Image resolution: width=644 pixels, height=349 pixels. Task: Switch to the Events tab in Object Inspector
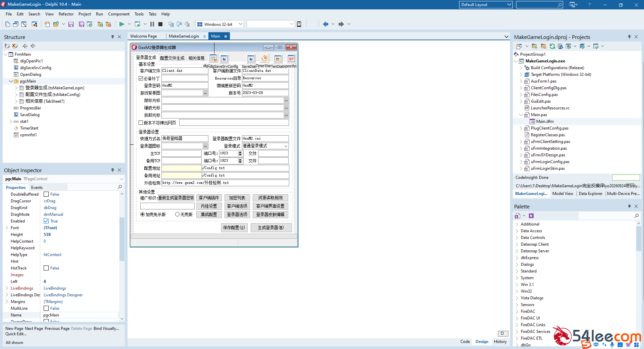point(37,188)
